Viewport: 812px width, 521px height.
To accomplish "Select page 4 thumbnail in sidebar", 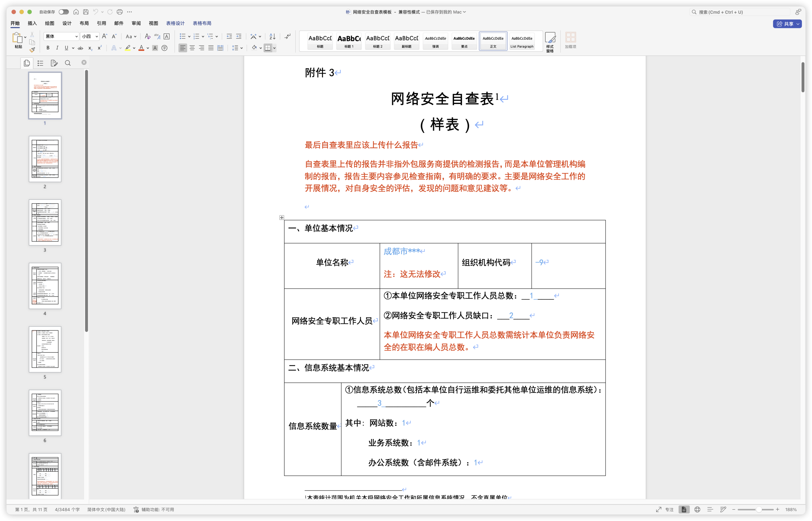I will tap(45, 286).
